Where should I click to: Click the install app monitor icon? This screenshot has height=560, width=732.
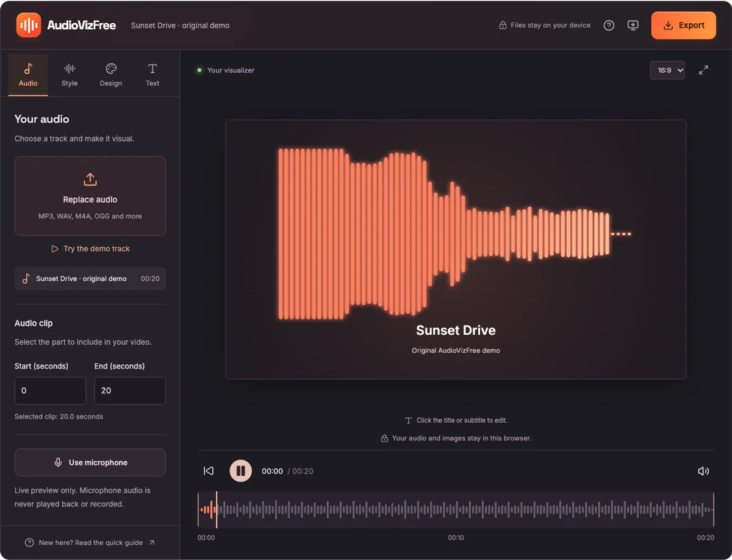(633, 25)
